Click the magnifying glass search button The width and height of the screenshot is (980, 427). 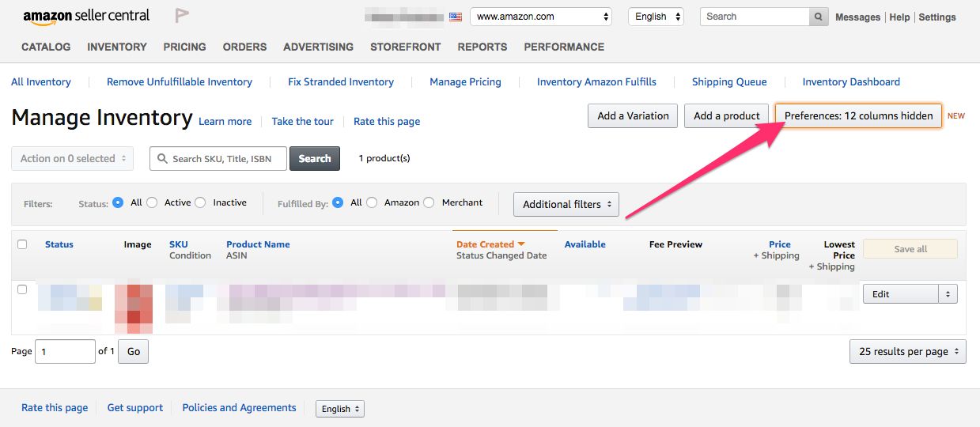(x=819, y=17)
